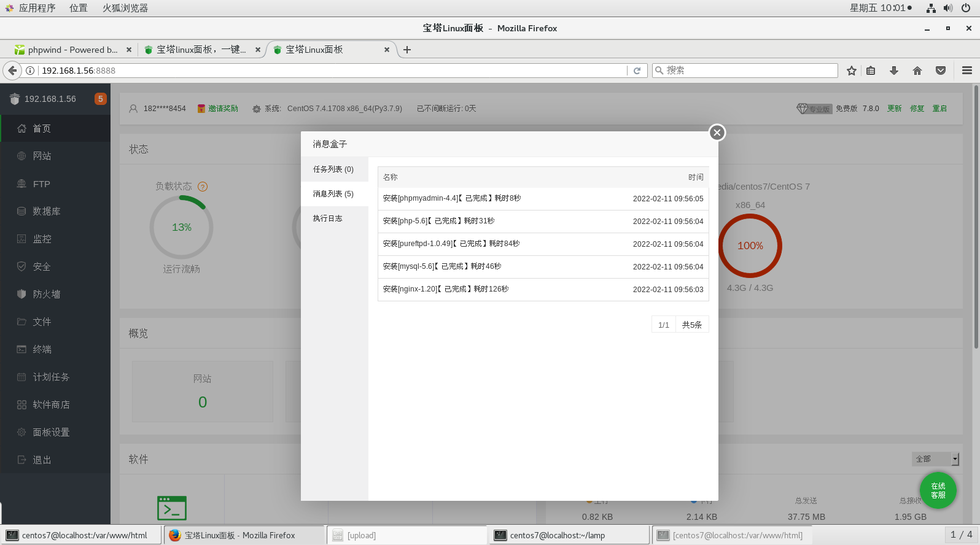This screenshot has width=980, height=545.
Task: Click the network icon in top bar
Action: 931,8
